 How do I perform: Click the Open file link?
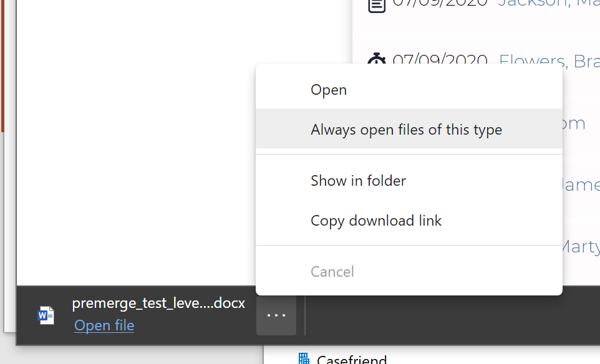(x=104, y=325)
